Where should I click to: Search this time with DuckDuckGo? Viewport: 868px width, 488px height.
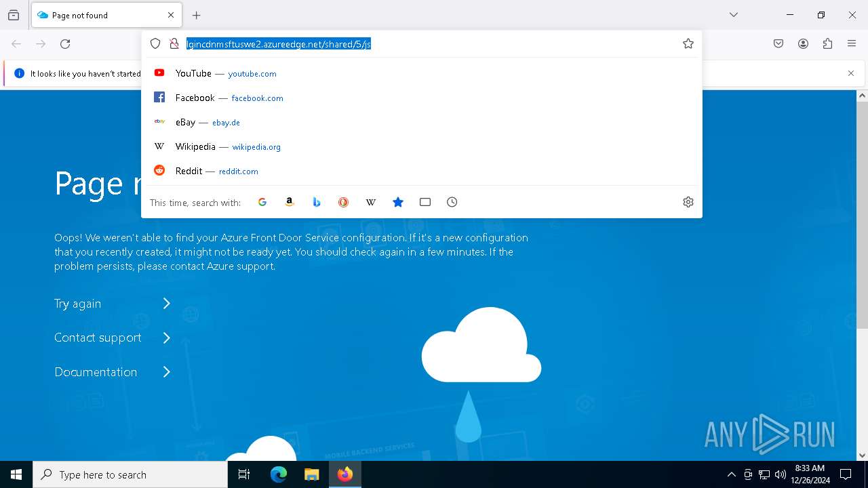pos(344,202)
